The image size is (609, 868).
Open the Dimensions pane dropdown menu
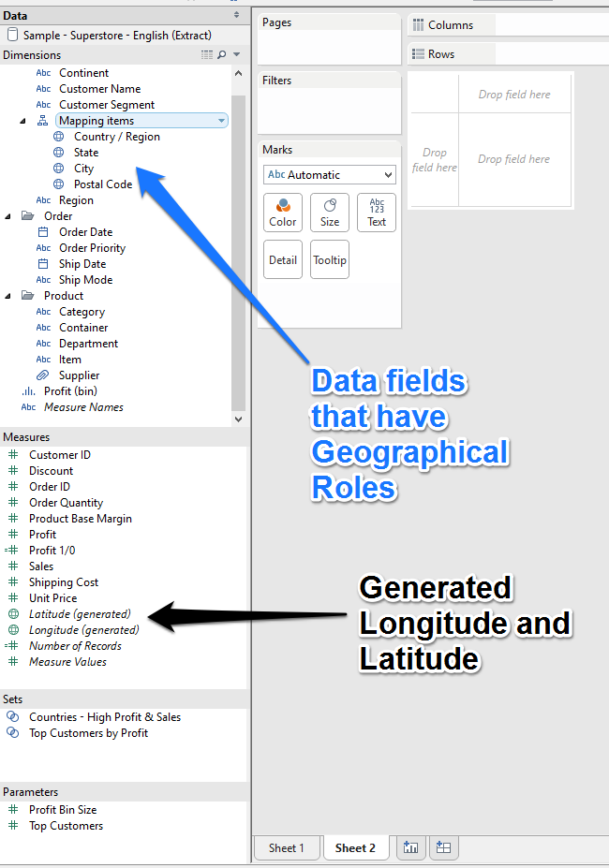pyautogui.click(x=237, y=55)
